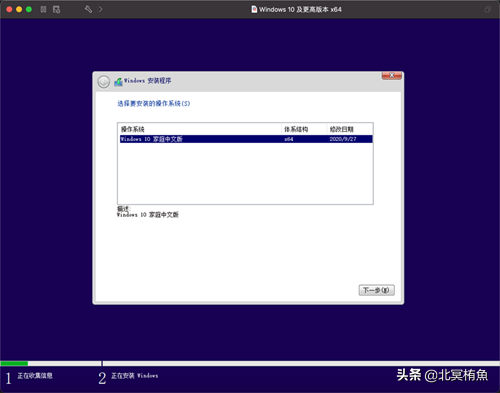Click the forward chevron in the title bar

pos(101,9)
